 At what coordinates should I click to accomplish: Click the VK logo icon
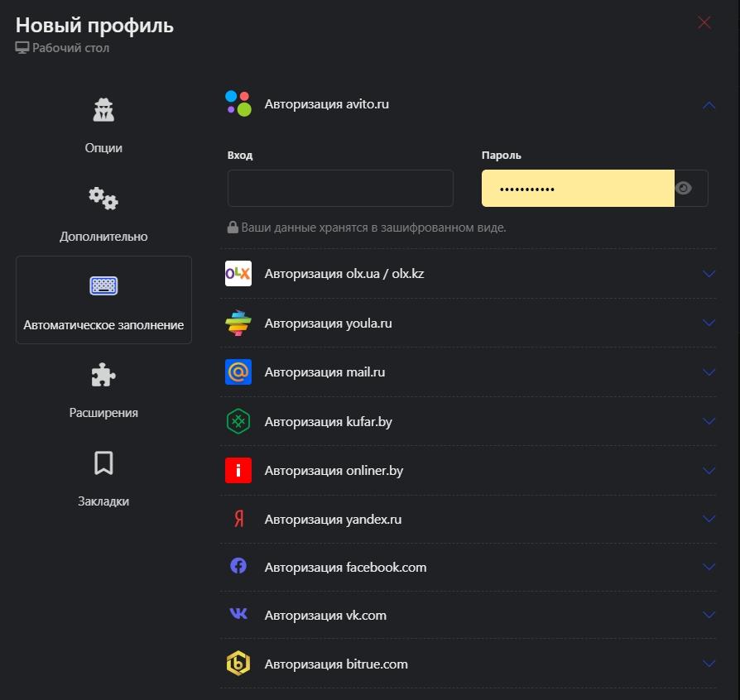(x=238, y=614)
